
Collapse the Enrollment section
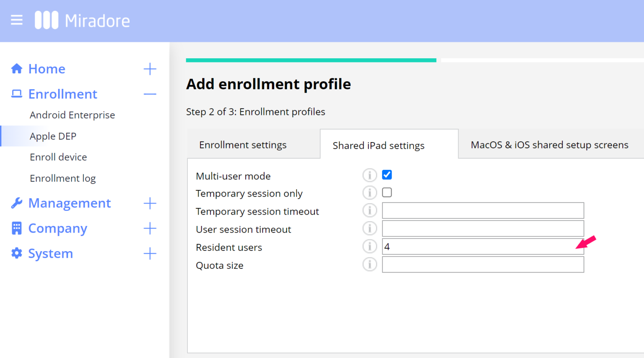[x=150, y=93]
